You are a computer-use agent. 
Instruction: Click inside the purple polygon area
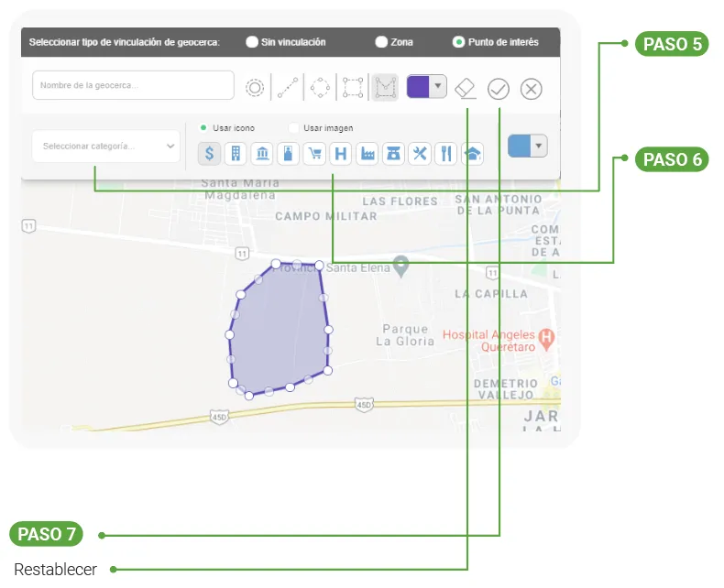[280, 330]
